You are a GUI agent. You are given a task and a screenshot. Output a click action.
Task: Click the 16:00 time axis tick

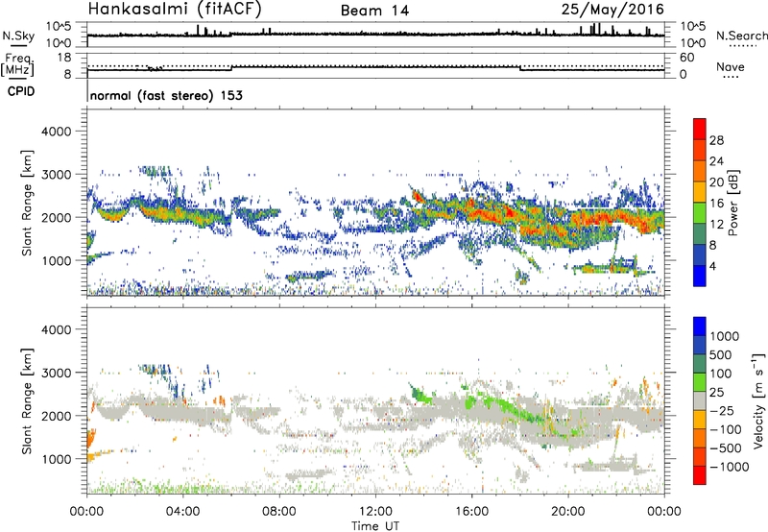471,512
